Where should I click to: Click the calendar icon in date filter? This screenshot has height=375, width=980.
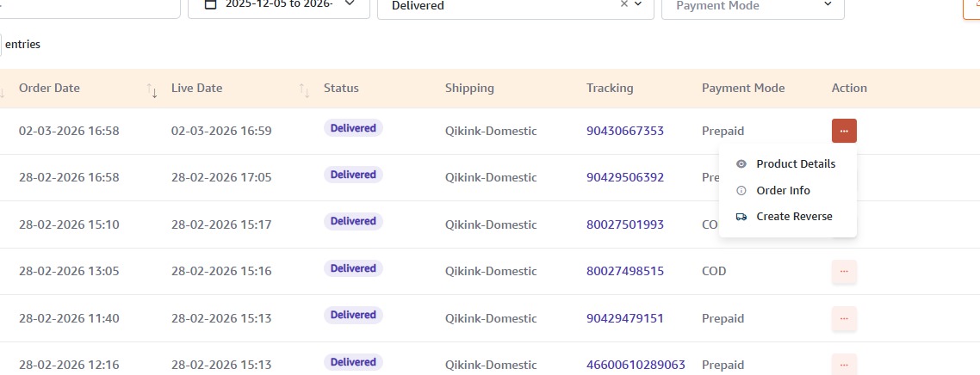[210, 4]
